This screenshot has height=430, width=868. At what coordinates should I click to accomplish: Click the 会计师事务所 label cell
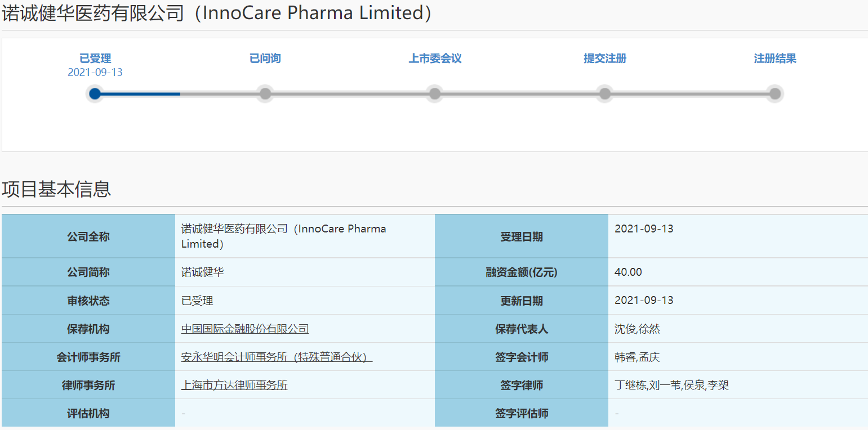click(x=88, y=357)
